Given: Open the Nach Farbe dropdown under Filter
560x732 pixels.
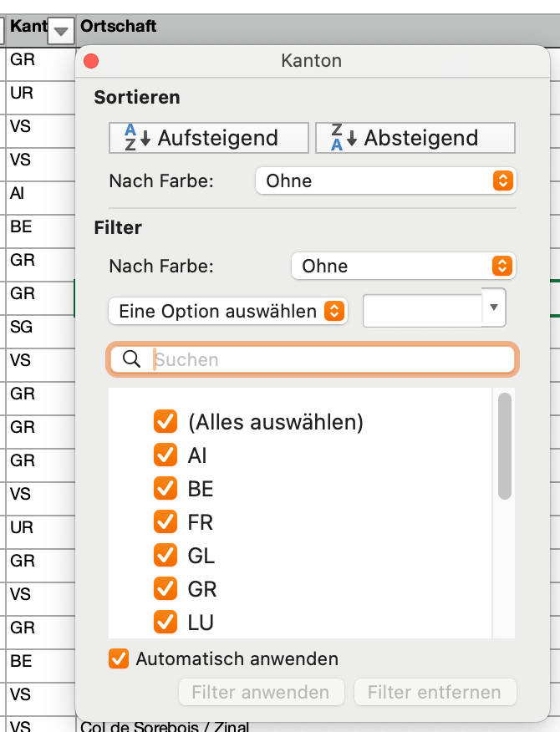Looking at the screenshot, I should click(404, 266).
